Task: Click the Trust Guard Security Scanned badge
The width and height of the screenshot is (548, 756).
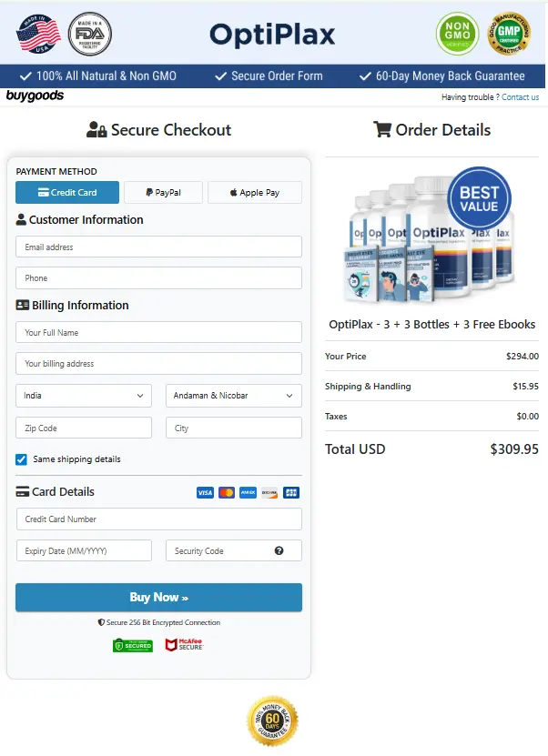Action: (x=133, y=646)
